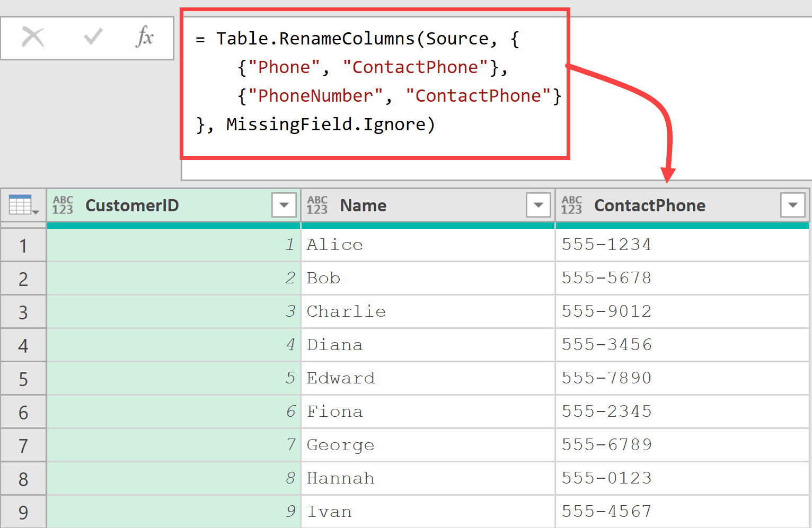This screenshot has height=528, width=812.
Task: Change ContactPhone type via its ABC123 icon
Action: 571,205
